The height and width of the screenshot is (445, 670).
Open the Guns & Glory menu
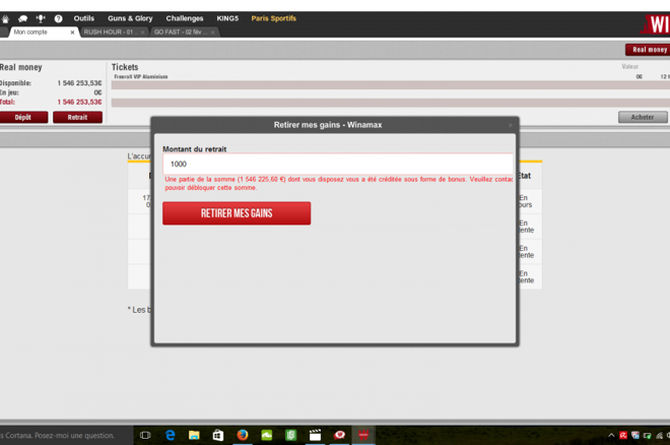[x=130, y=18]
